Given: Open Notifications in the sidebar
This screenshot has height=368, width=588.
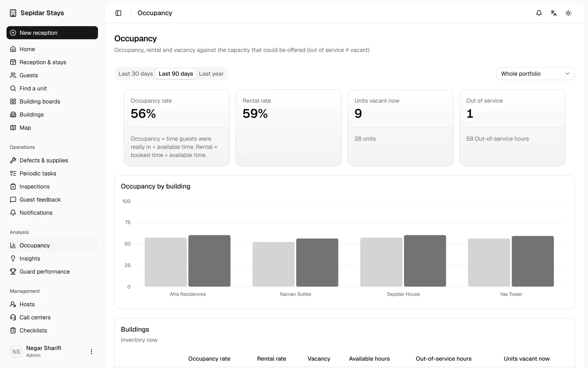Looking at the screenshot, I should point(52,213).
